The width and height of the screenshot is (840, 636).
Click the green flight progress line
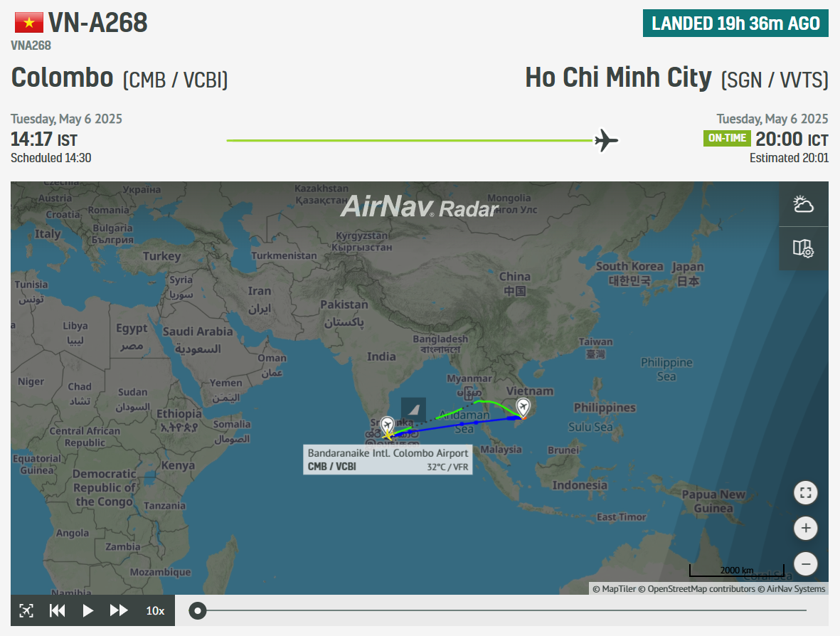pos(410,140)
